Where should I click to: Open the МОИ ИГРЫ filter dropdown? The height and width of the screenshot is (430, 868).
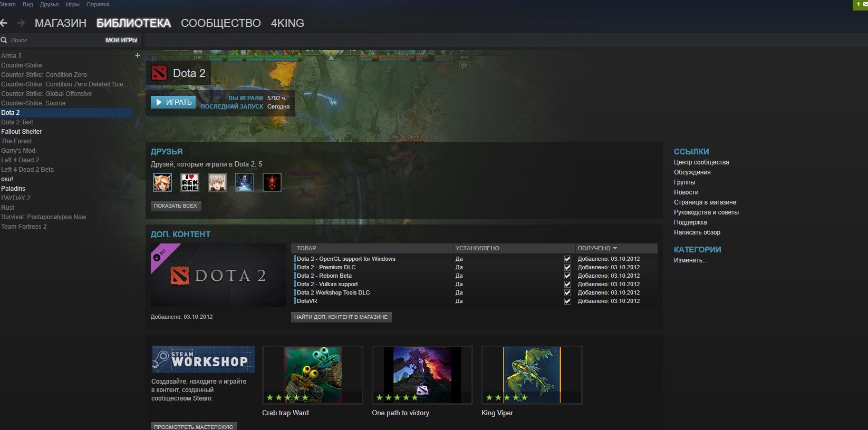tap(121, 40)
